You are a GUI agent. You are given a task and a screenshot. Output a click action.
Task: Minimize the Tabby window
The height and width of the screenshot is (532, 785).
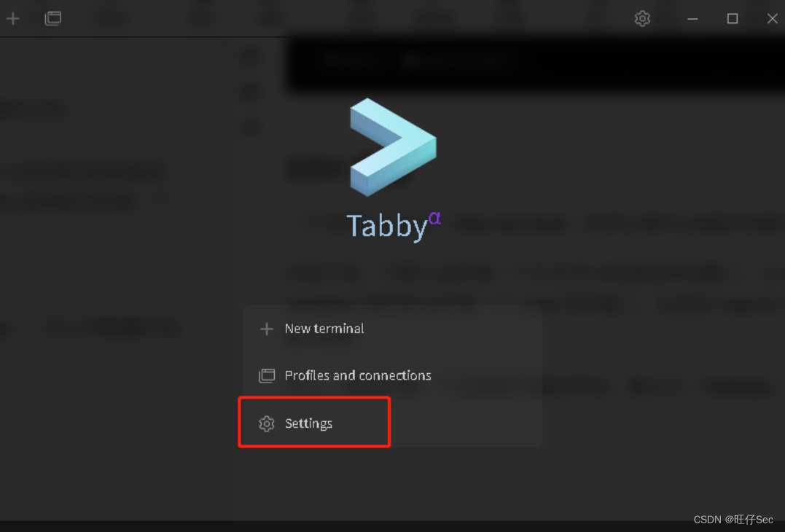coord(692,18)
